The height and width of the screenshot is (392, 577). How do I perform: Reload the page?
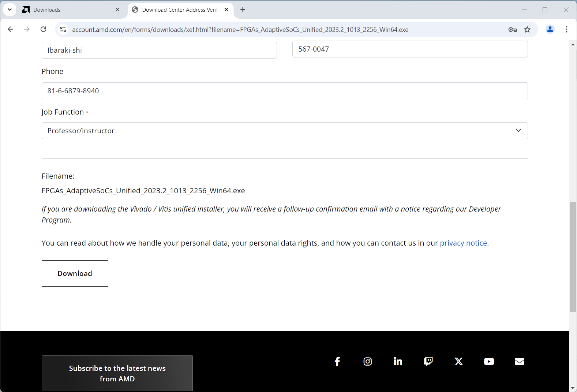tap(43, 29)
